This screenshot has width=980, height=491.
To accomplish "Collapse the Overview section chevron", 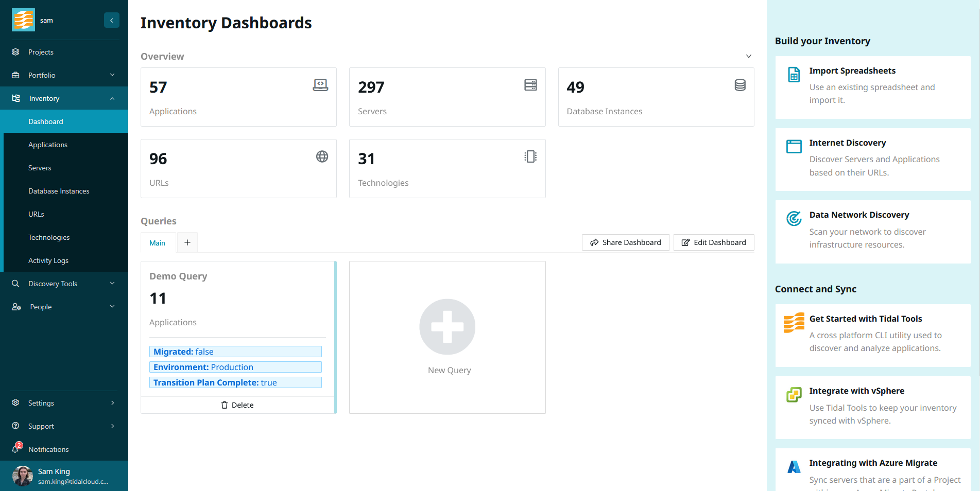I will 748,56.
